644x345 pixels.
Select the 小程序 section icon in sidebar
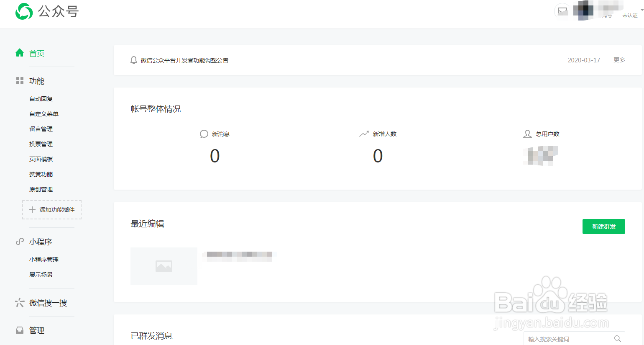click(19, 241)
